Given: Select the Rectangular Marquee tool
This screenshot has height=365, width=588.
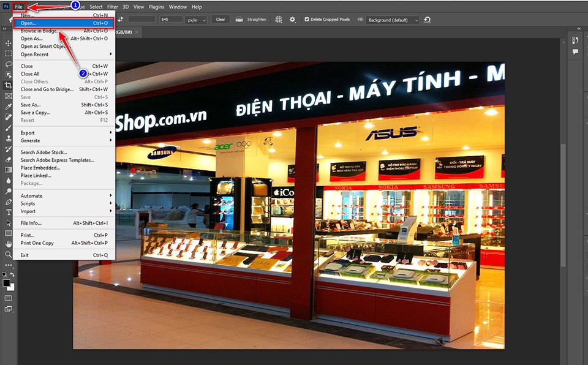Looking at the screenshot, I should (8, 54).
